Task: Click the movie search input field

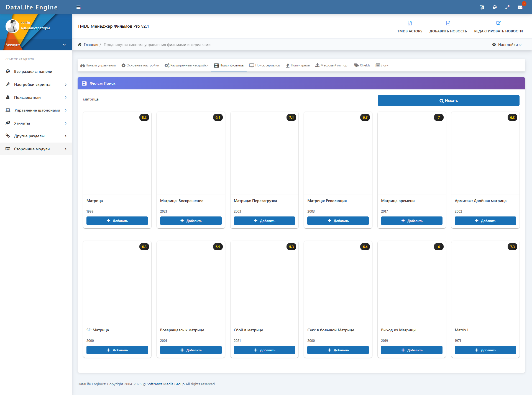Action: [x=227, y=99]
